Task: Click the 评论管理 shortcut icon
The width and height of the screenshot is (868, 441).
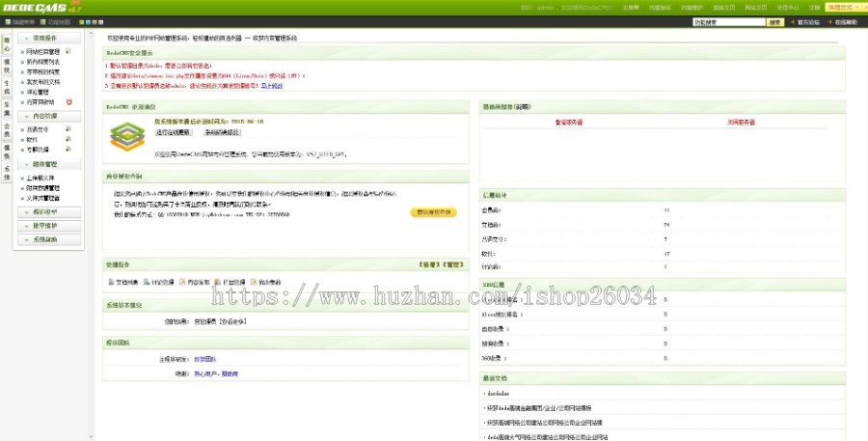Action: pos(147,282)
